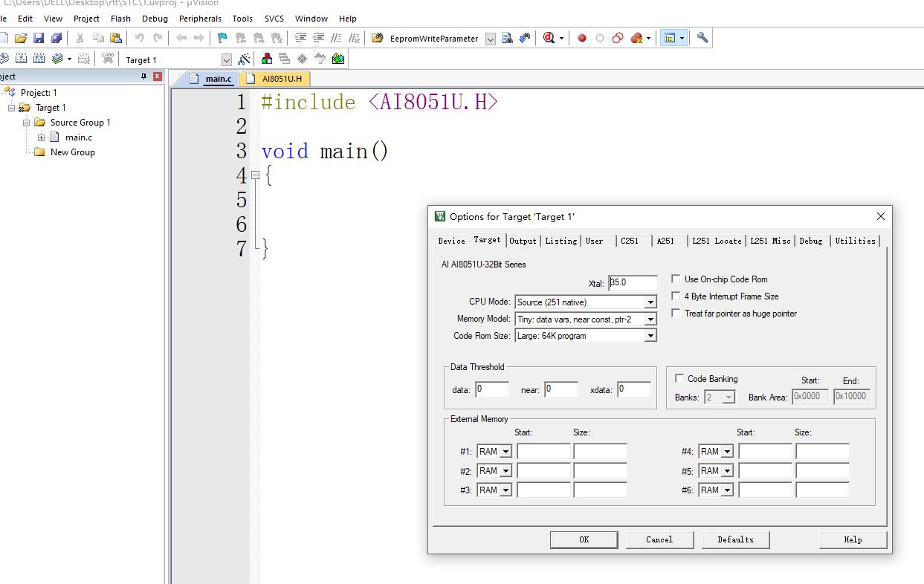
Task: Switch to the Device tab
Action: pyautogui.click(x=451, y=241)
